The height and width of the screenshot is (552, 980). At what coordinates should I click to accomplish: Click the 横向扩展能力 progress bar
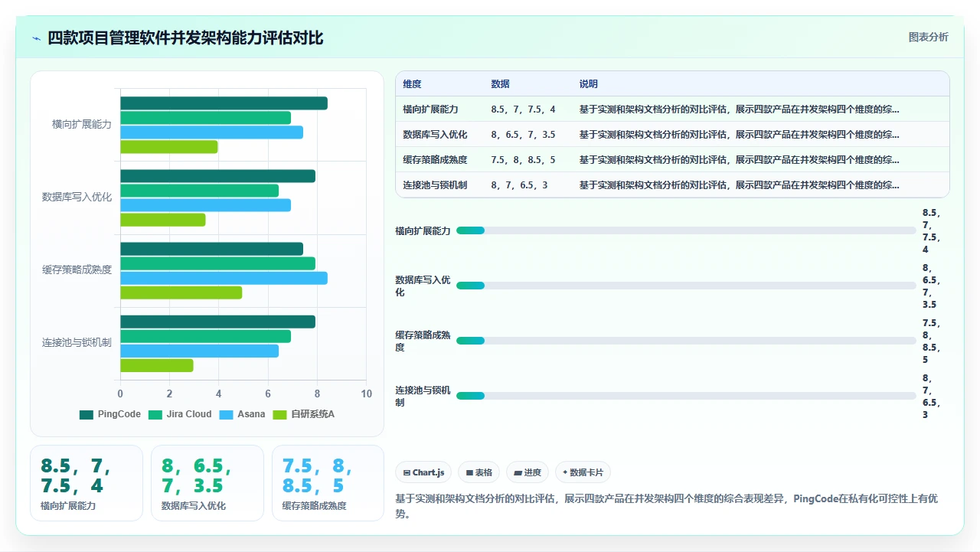coord(686,230)
